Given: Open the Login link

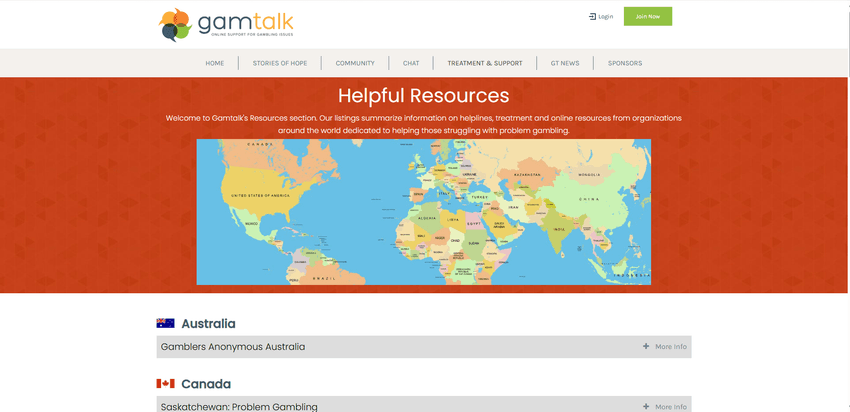Looking at the screenshot, I should coord(606,17).
